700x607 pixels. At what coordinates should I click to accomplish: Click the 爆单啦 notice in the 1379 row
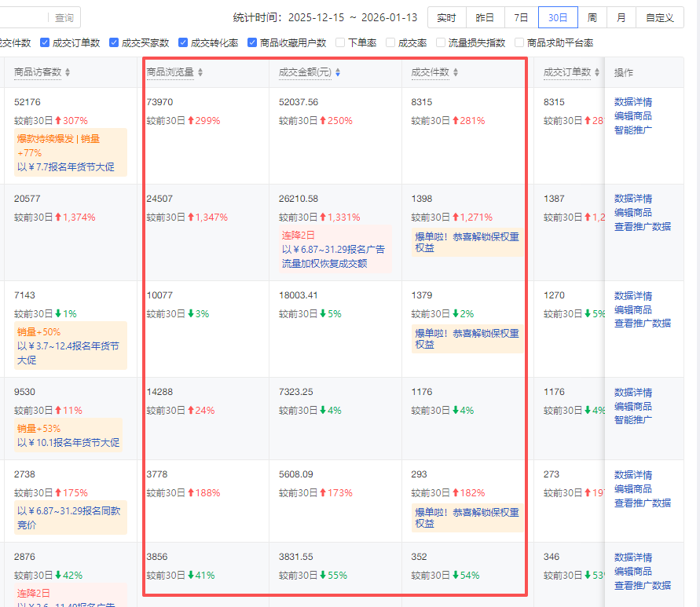[467, 338]
